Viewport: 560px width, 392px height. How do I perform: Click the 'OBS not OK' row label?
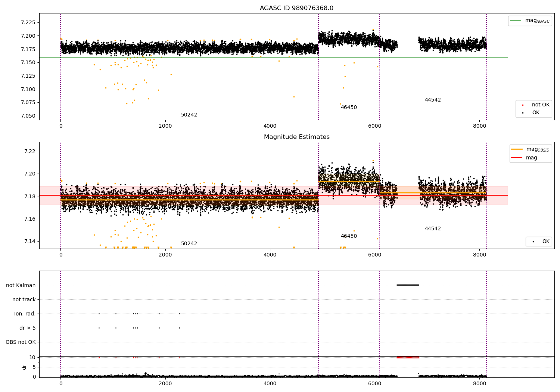(x=21, y=342)
